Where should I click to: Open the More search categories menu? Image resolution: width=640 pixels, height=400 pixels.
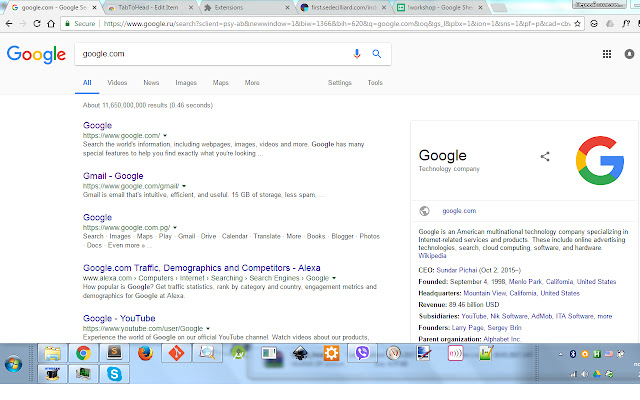[x=252, y=83]
